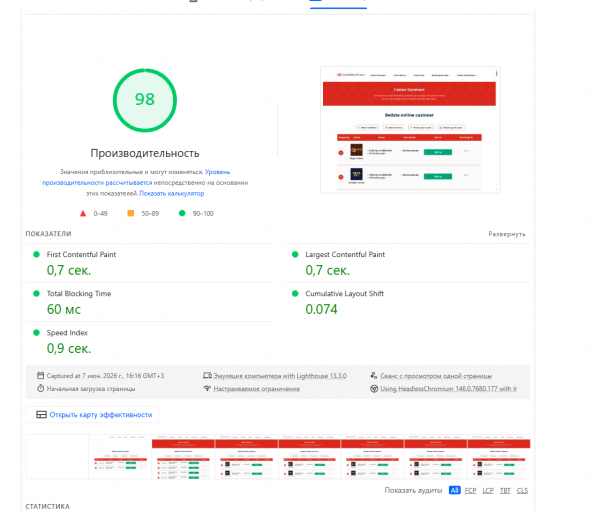Click the stopwatch icon beside Начальная загрузка страницы
The height and width of the screenshot is (512, 593).
pos(40,388)
